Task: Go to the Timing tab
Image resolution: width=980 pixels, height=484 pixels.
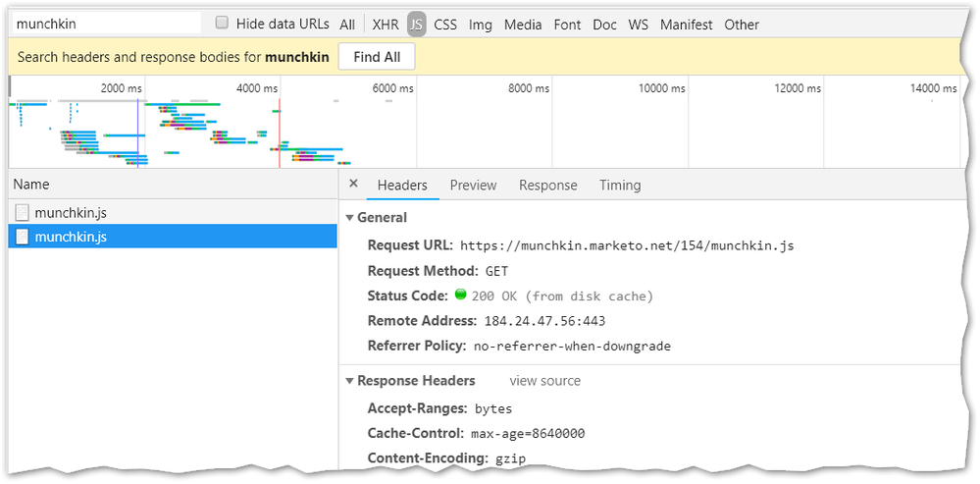Action: point(620,185)
